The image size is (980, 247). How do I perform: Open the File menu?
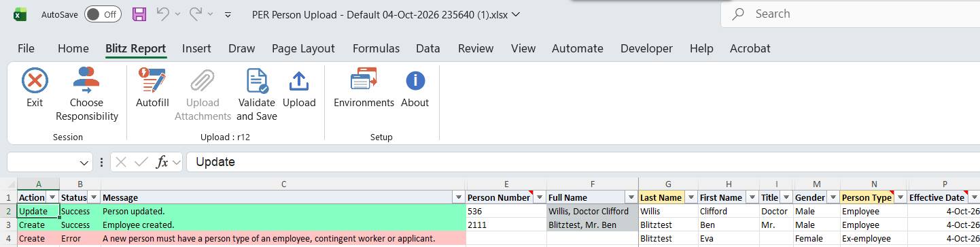coord(26,48)
